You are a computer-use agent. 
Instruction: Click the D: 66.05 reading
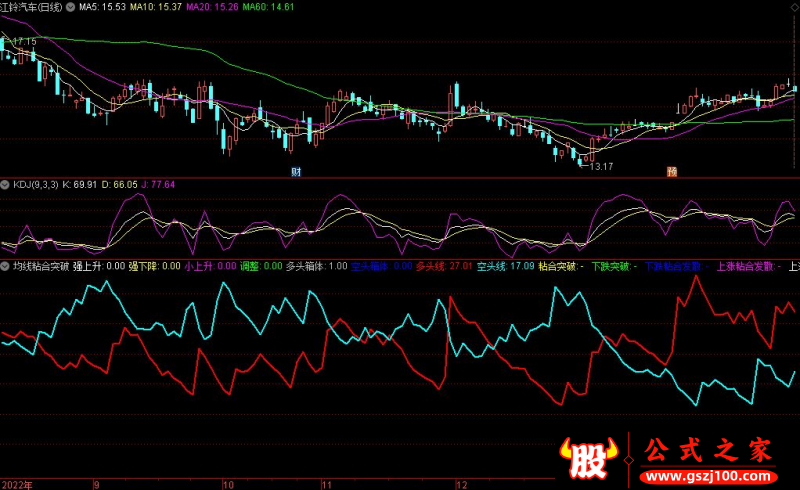pyautogui.click(x=119, y=185)
